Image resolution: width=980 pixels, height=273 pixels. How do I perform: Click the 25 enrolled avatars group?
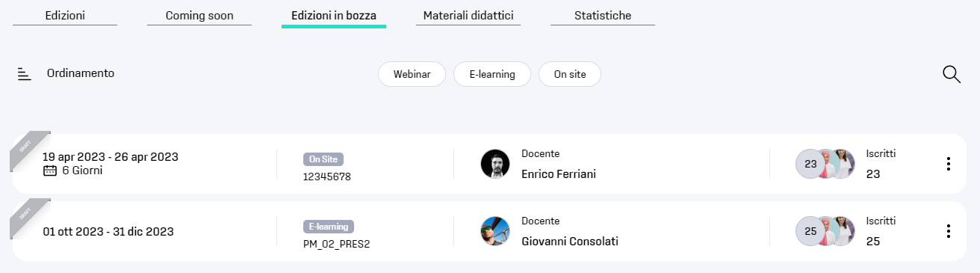(x=825, y=231)
